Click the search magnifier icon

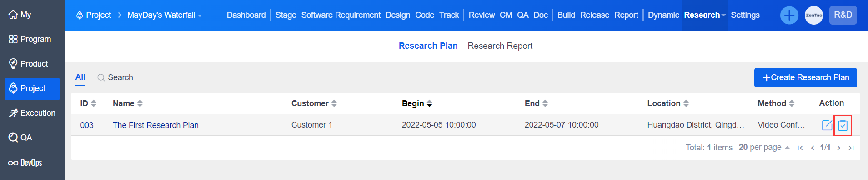101,78
